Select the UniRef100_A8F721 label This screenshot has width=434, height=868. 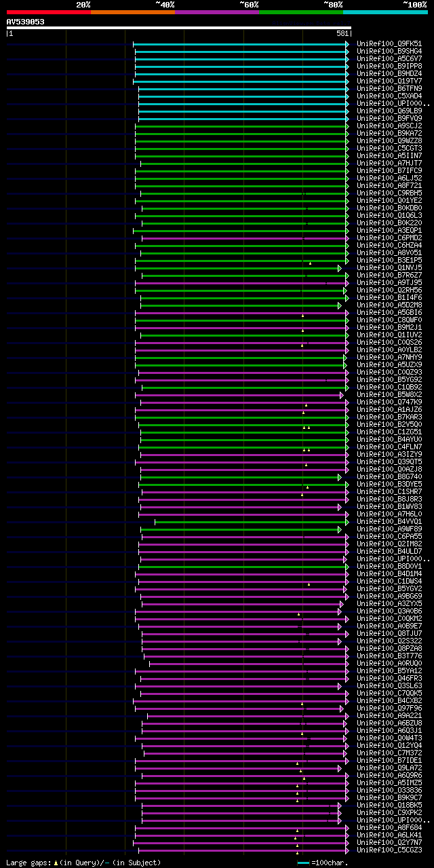[389, 185]
